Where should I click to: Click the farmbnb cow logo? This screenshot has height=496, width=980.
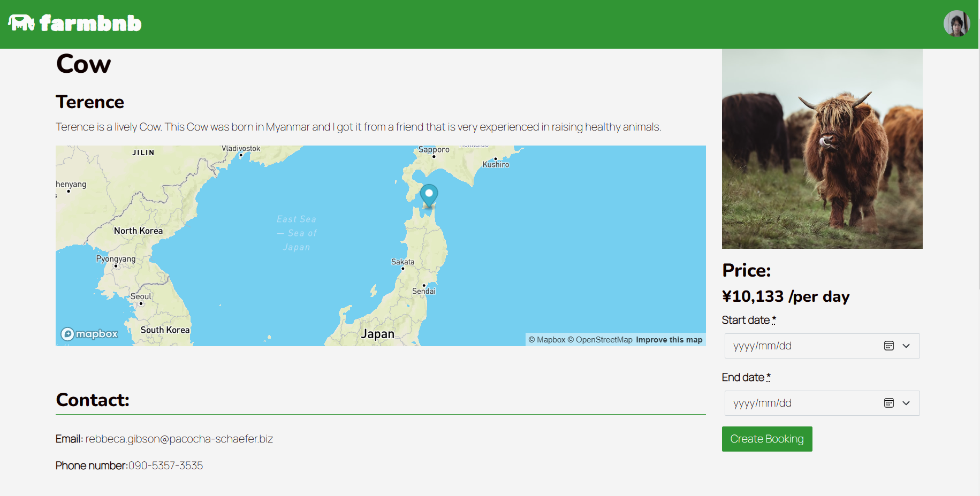click(75, 23)
